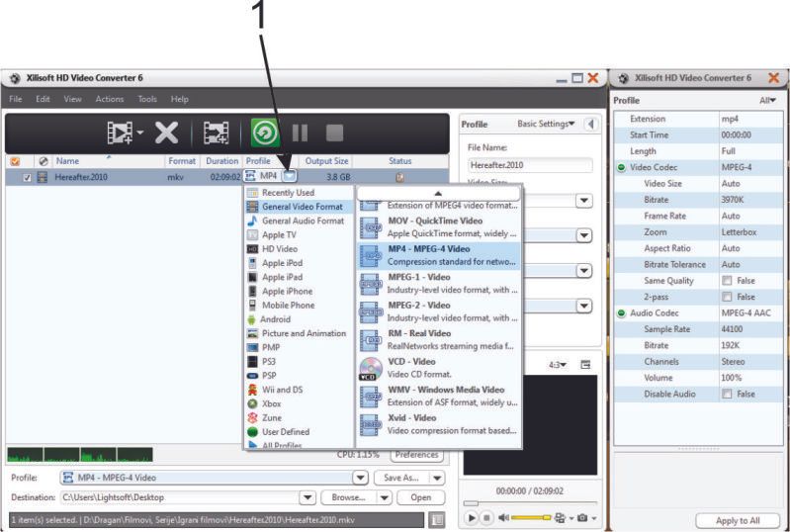This screenshot has height=532, width=790.
Task: Click the Stop toolbar icon
Action: (x=334, y=133)
